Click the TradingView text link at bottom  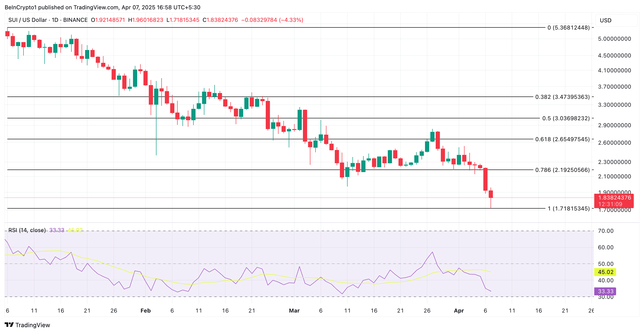pyautogui.click(x=33, y=325)
